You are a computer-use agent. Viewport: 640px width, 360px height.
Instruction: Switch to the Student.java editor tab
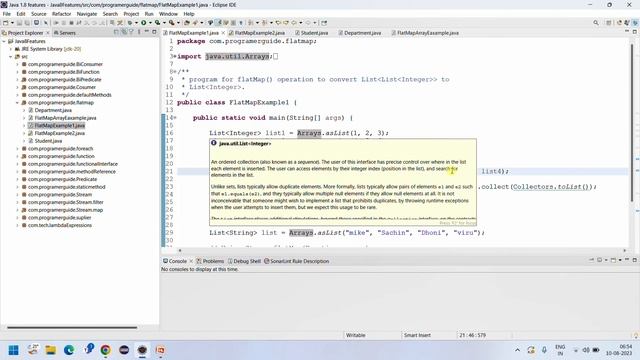pos(311,33)
